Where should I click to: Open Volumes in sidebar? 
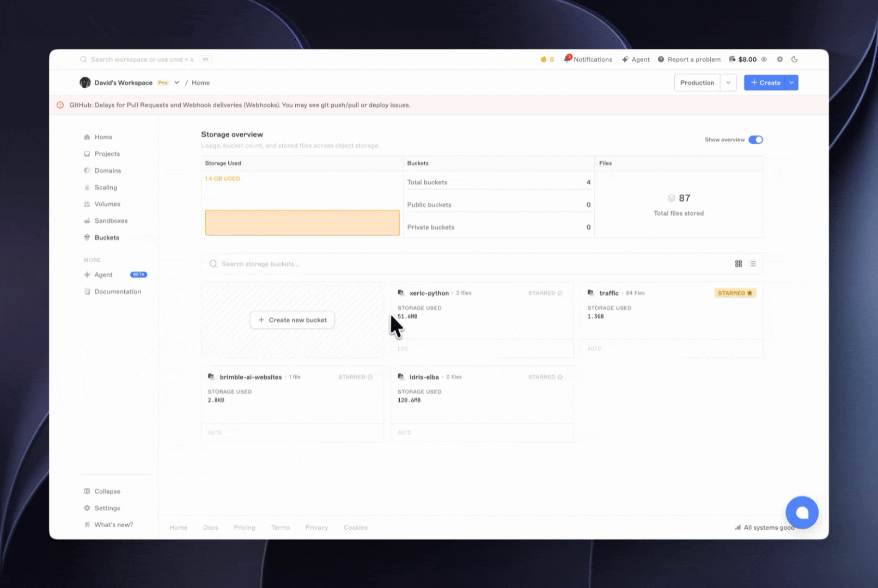click(102, 204)
